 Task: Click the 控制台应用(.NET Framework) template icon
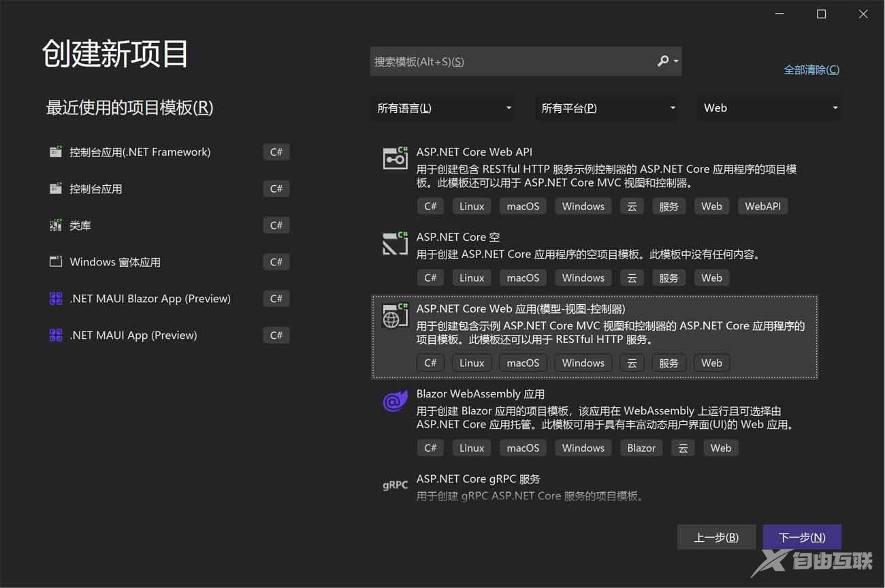pos(56,152)
